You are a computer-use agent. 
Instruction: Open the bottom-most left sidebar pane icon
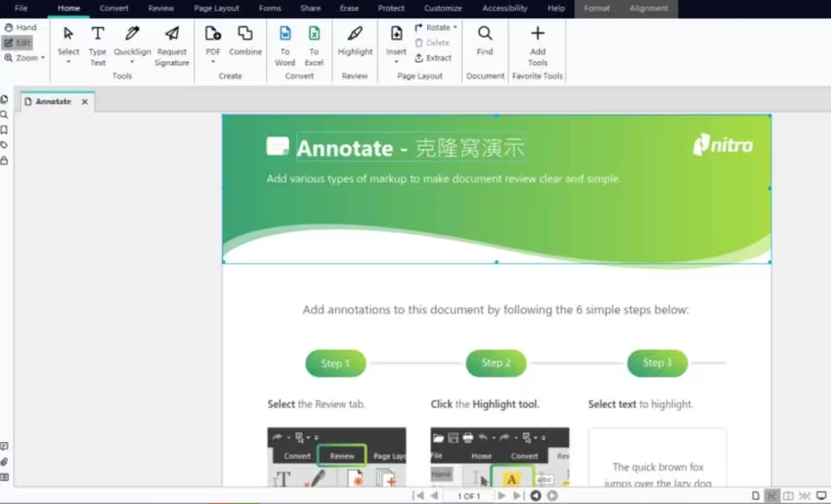click(x=4, y=477)
